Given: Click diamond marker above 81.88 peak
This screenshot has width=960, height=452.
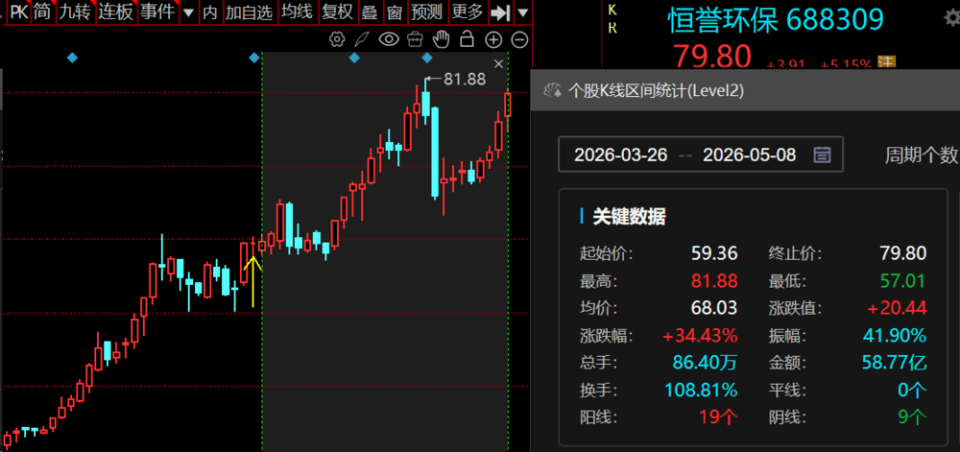Looking at the screenshot, I should pos(427,58).
